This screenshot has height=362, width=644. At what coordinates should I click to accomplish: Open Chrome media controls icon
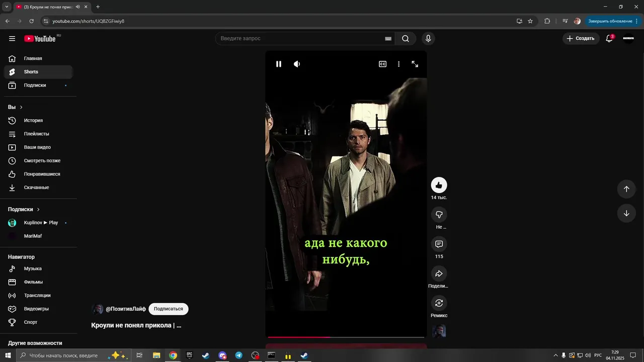click(565, 21)
